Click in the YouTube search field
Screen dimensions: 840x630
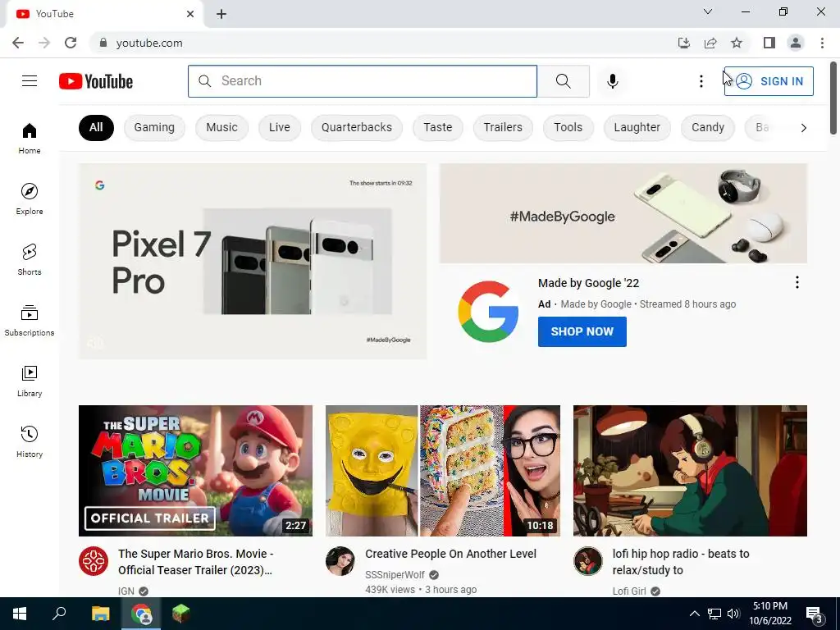pyautogui.click(x=363, y=81)
